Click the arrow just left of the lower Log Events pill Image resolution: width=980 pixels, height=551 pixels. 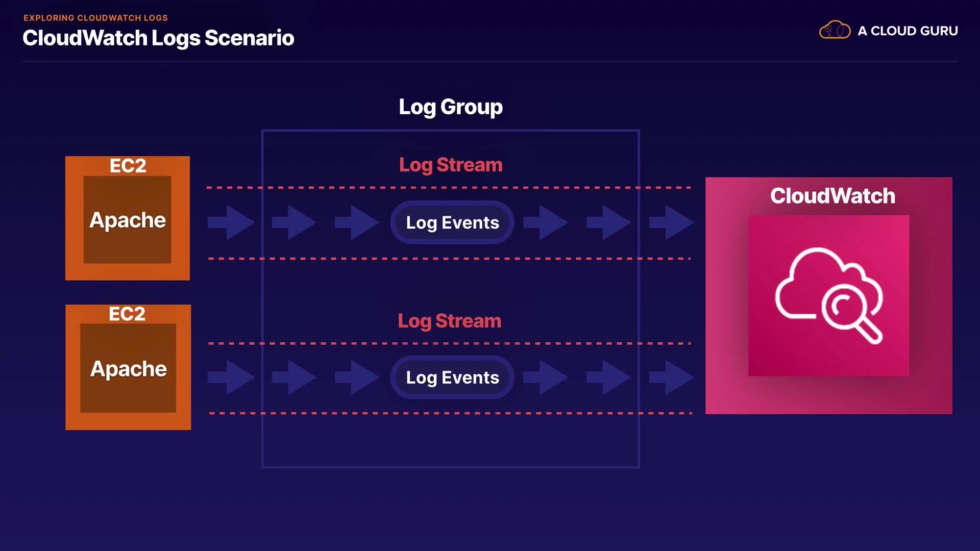click(x=357, y=378)
